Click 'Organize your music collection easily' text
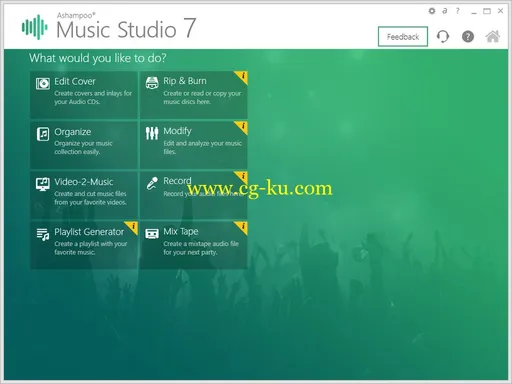The image size is (512, 384). (x=83, y=148)
